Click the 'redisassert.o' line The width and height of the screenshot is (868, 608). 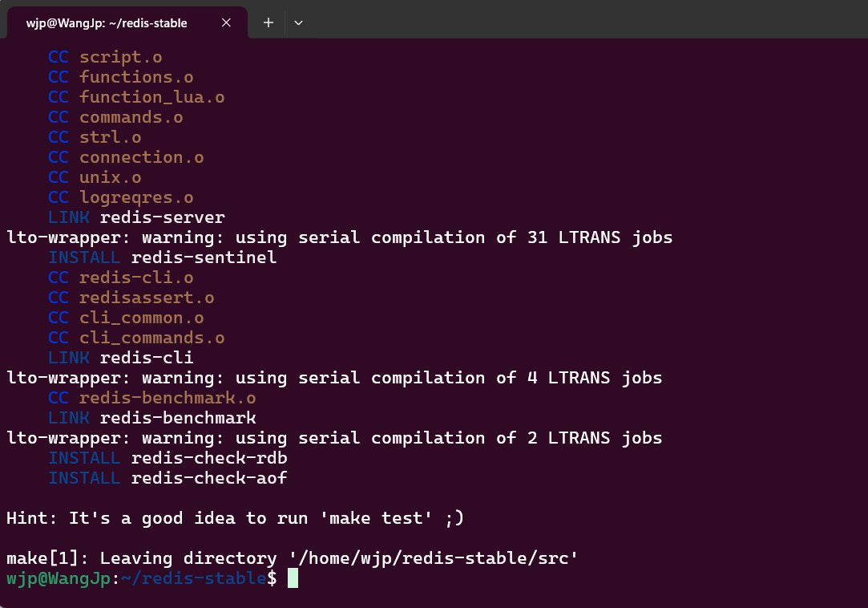point(131,298)
